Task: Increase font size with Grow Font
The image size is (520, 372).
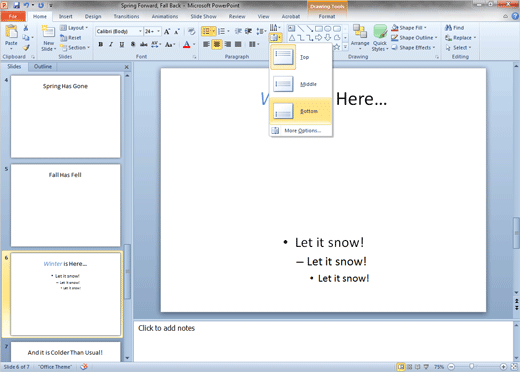Action: [167, 31]
